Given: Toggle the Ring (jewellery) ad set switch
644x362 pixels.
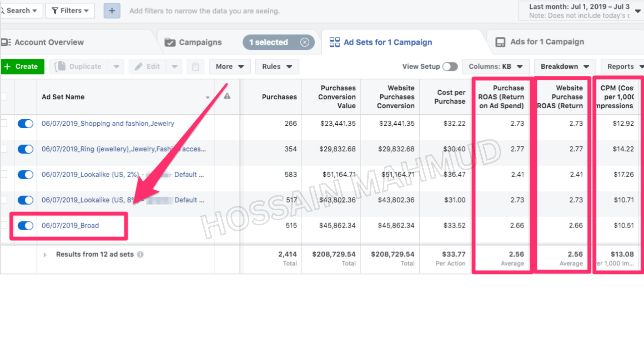Looking at the screenshot, I should point(25,149).
